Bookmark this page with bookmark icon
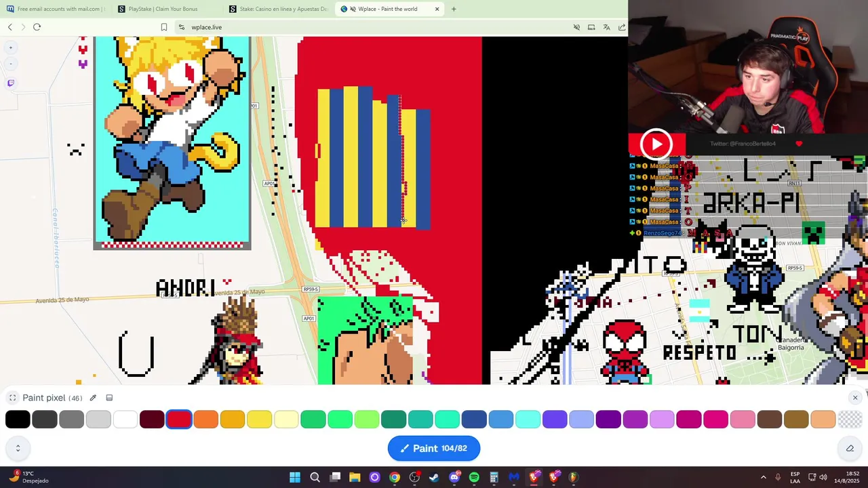Screen dimensions: 868x488 point(164,27)
